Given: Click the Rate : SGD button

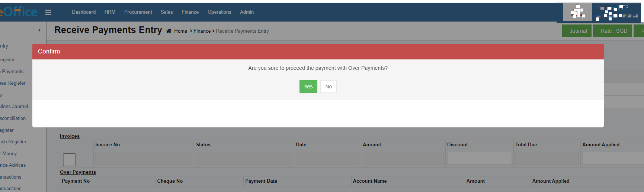Looking at the screenshot, I should [x=614, y=31].
